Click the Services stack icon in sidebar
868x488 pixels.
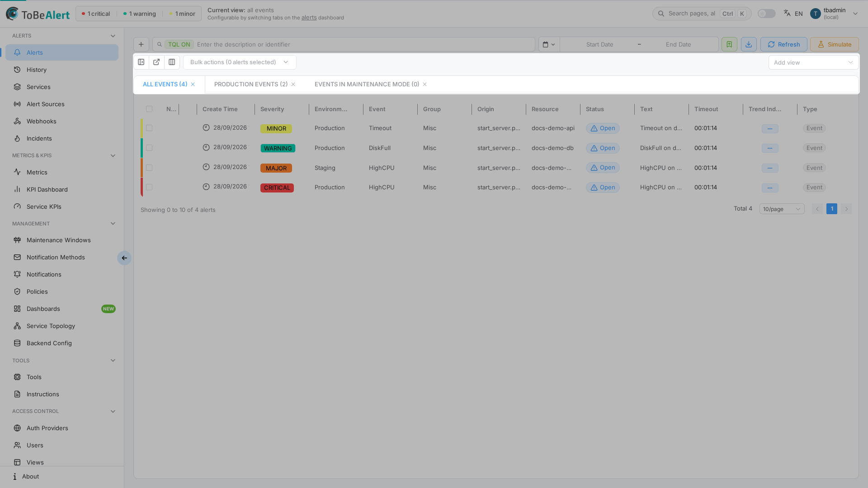pos(17,87)
